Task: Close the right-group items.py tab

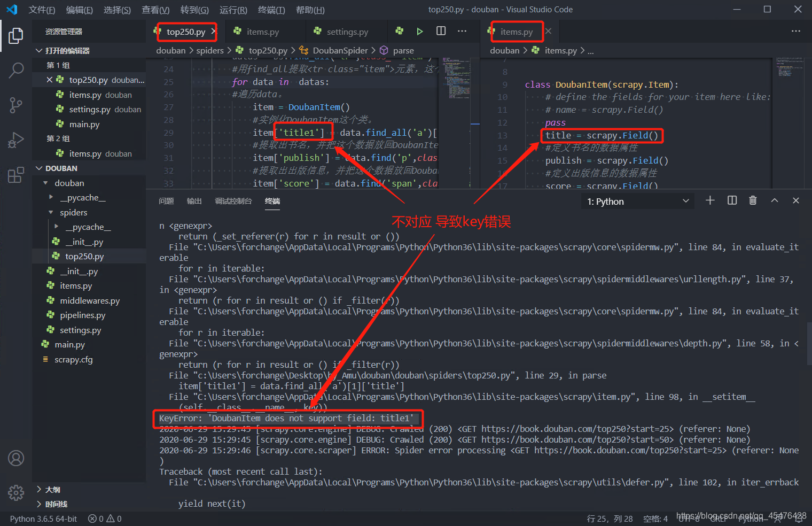Action: click(548, 32)
